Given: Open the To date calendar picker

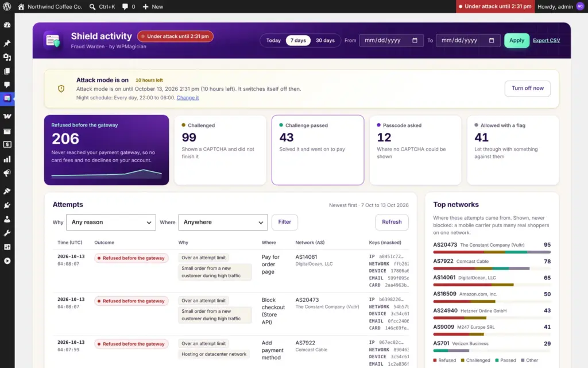Looking at the screenshot, I should click(492, 41).
